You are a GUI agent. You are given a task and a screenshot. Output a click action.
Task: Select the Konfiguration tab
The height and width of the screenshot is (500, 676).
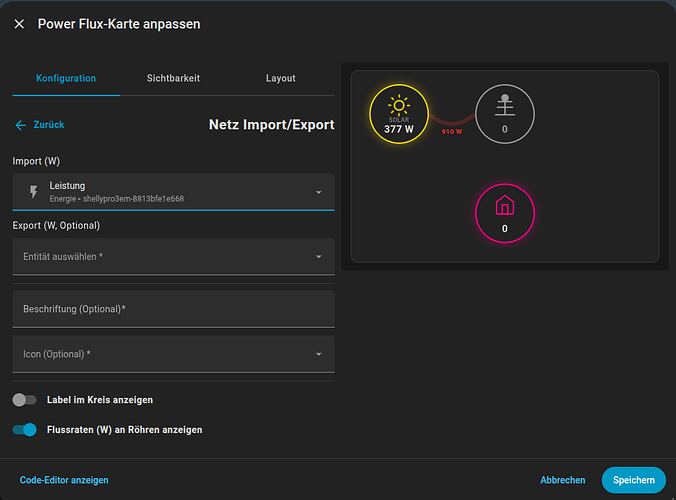pos(66,78)
